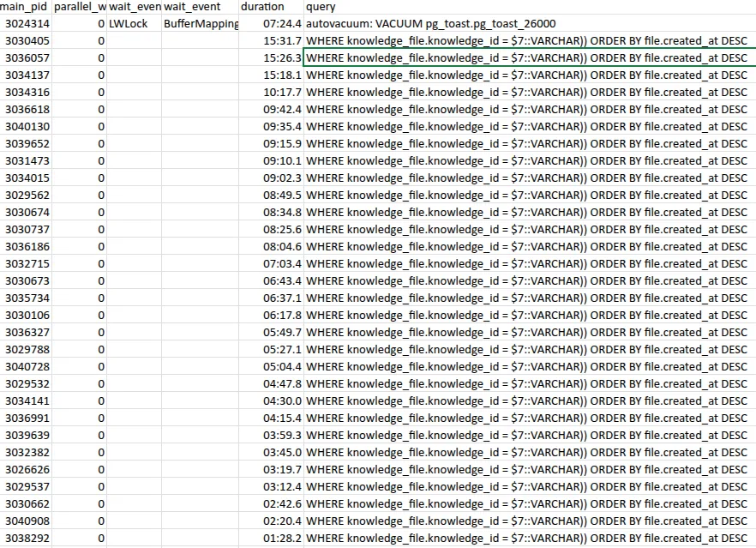The image size is (756, 548).
Task: Click the autovacuum VACUUM pg_toast query cell
Action: point(530,24)
